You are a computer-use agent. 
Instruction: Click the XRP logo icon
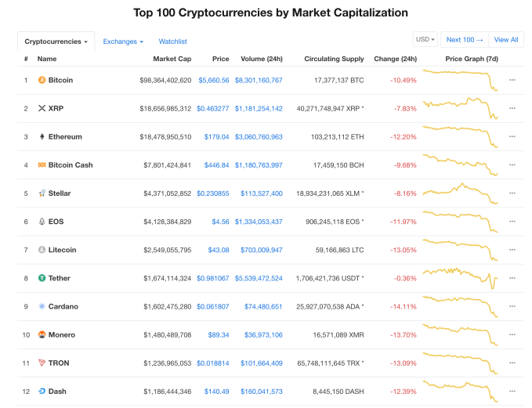click(x=42, y=108)
